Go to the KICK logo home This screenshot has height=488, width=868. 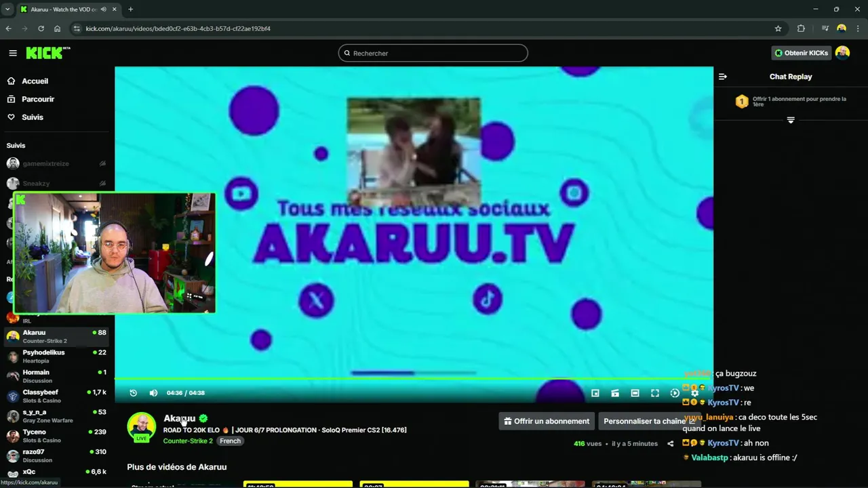(47, 53)
